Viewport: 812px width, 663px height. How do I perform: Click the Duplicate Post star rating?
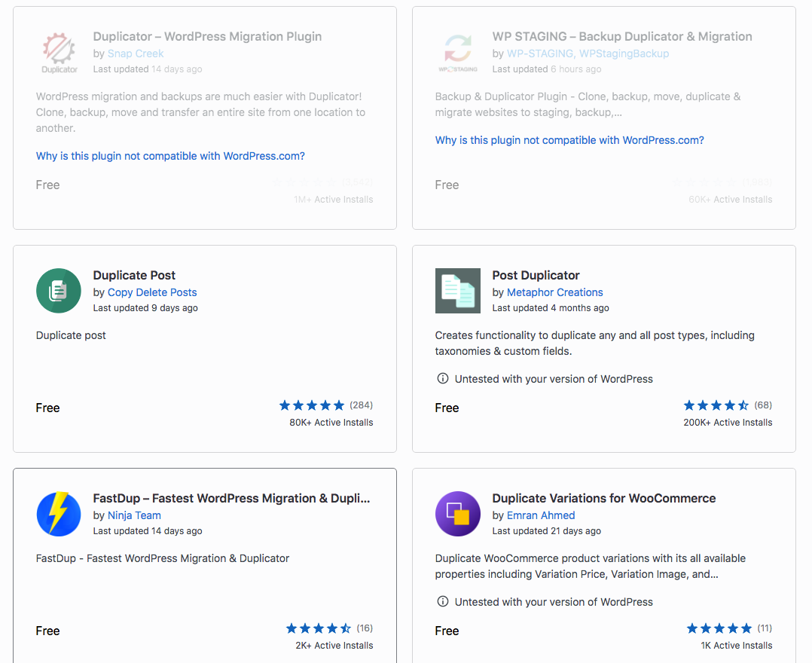point(312,405)
